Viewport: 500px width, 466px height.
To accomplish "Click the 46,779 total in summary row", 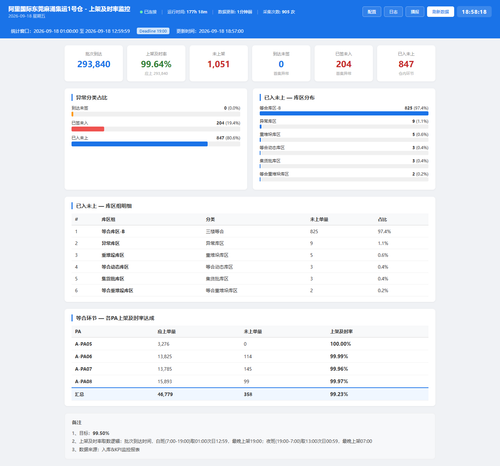I will tap(165, 394).
